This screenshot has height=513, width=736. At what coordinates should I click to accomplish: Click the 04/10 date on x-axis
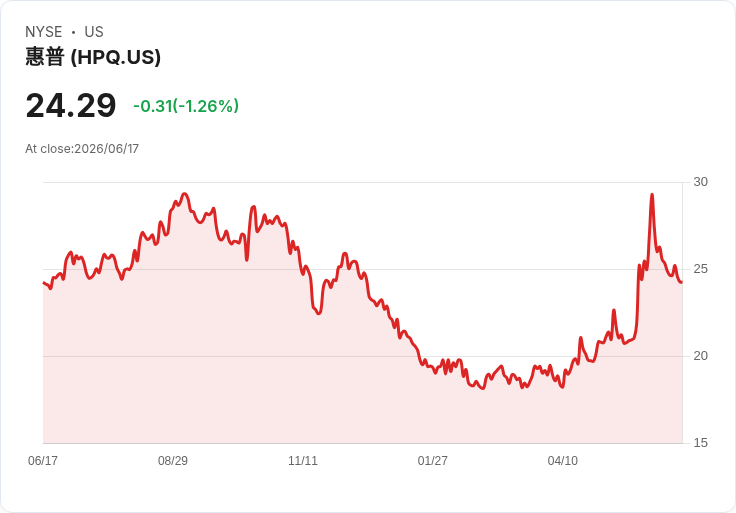tap(562, 460)
